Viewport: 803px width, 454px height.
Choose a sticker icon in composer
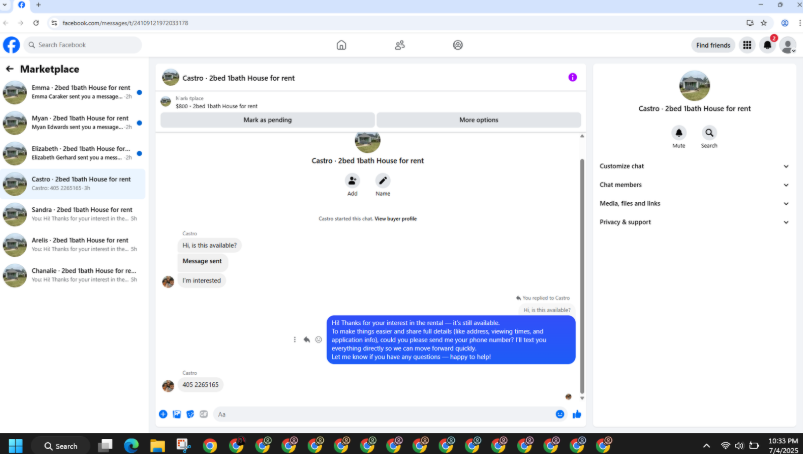190,414
